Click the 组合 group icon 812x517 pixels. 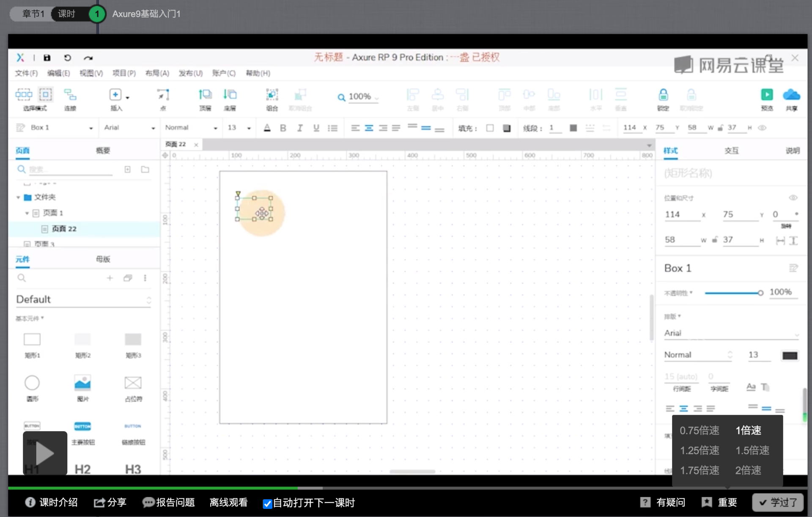click(272, 94)
